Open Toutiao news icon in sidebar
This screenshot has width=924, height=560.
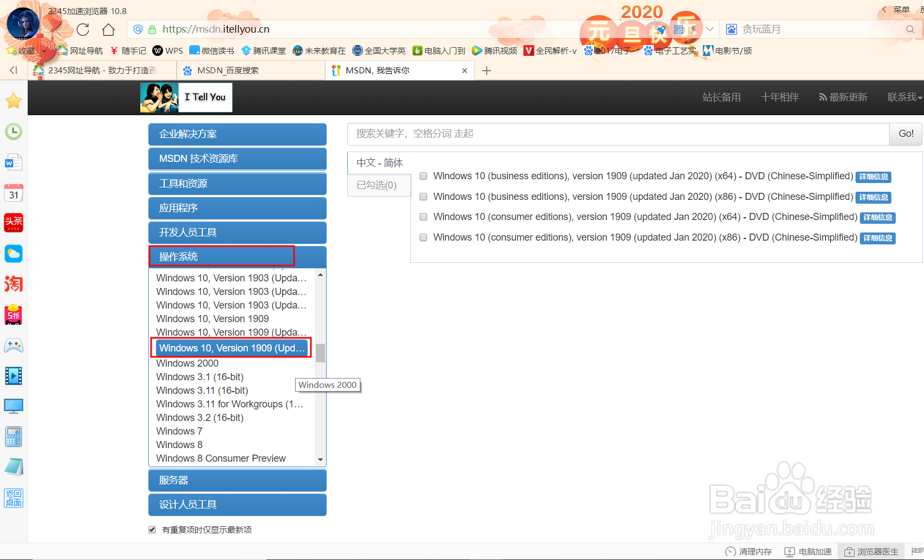click(x=14, y=223)
